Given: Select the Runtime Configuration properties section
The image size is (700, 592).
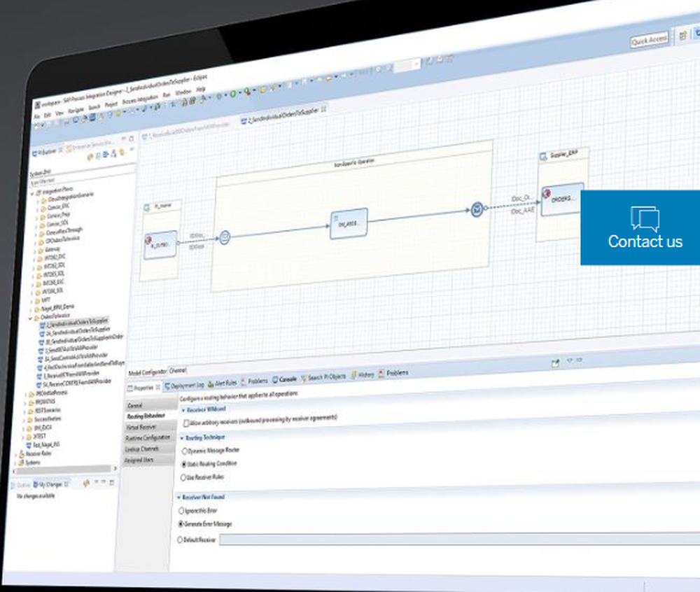Looking at the screenshot, I should click(x=149, y=437).
